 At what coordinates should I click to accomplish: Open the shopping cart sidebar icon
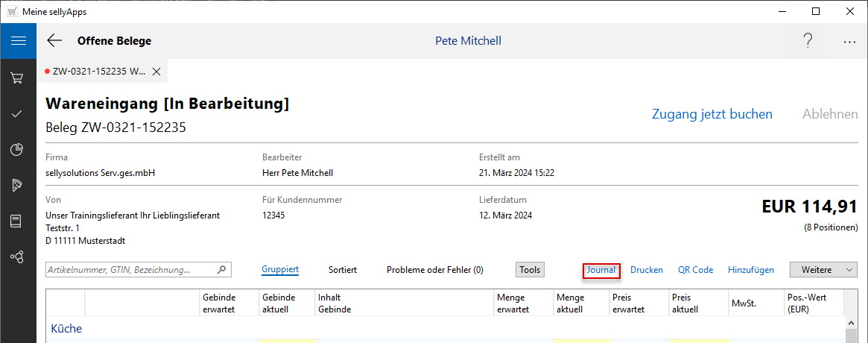[18, 78]
